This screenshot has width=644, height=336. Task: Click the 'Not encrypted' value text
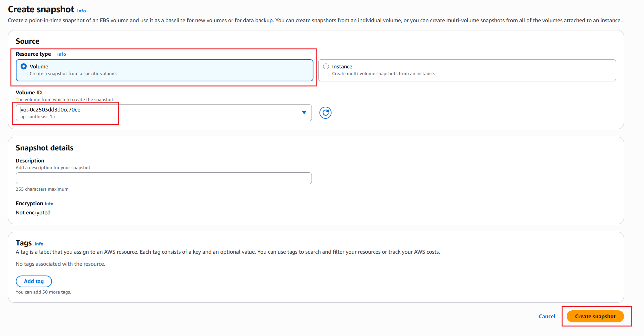(x=33, y=212)
